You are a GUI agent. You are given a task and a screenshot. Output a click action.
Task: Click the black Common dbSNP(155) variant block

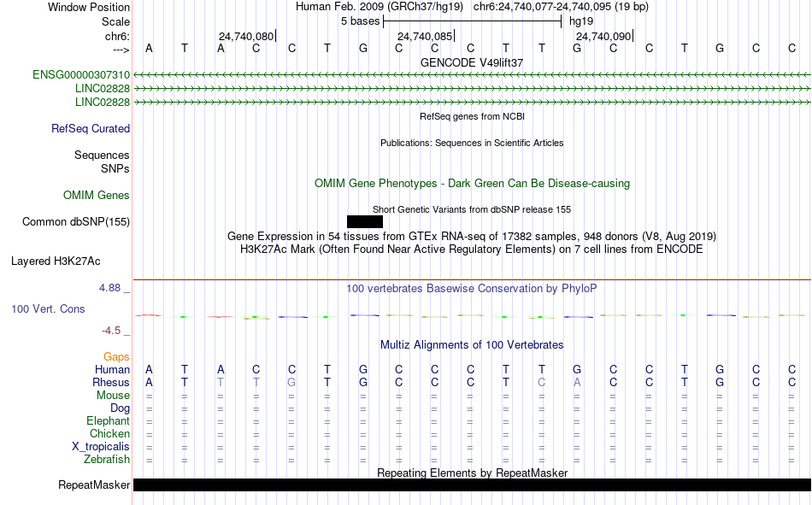tap(365, 221)
